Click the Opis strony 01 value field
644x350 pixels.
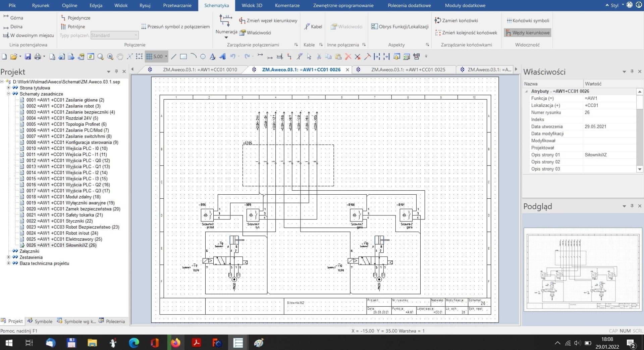pyautogui.click(x=609, y=155)
